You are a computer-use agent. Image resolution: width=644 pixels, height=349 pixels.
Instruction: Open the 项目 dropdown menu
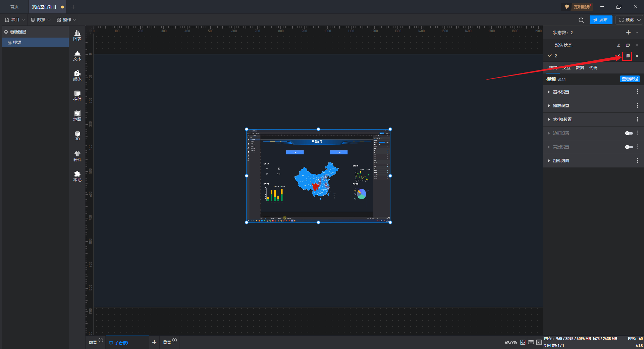[15, 20]
